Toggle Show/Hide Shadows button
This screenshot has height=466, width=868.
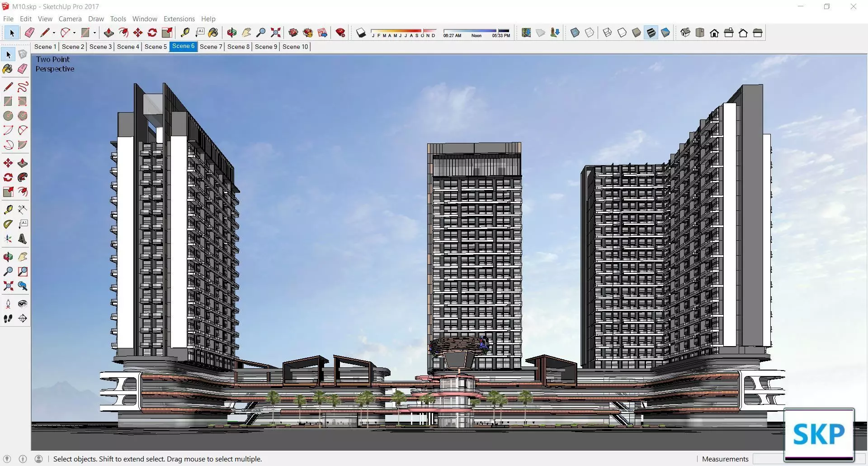coord(361,33)
